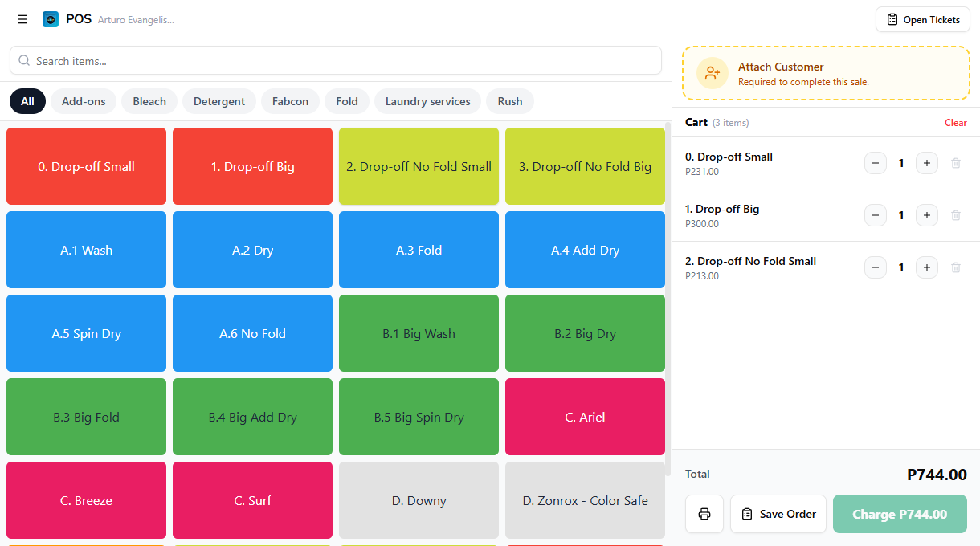The width and height of the screenshot is (980, 546).
Task: Click the attach customer person icon
Action: click(x=712, y=73)
